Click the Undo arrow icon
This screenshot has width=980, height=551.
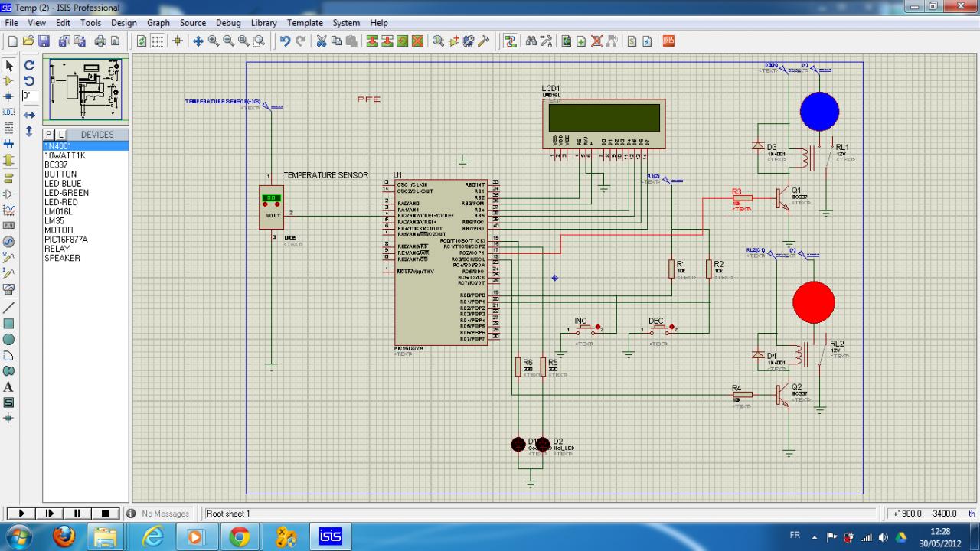(x=285, y=41)
